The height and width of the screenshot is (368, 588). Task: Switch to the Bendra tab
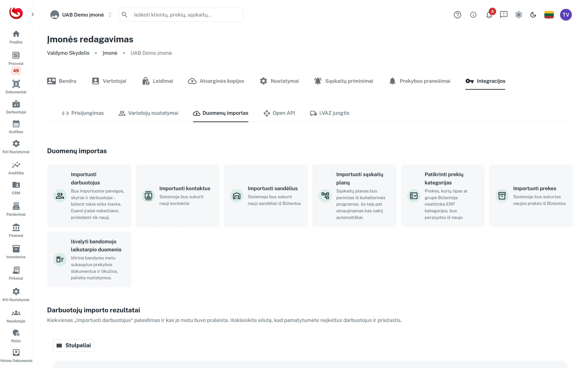(62, 81)
